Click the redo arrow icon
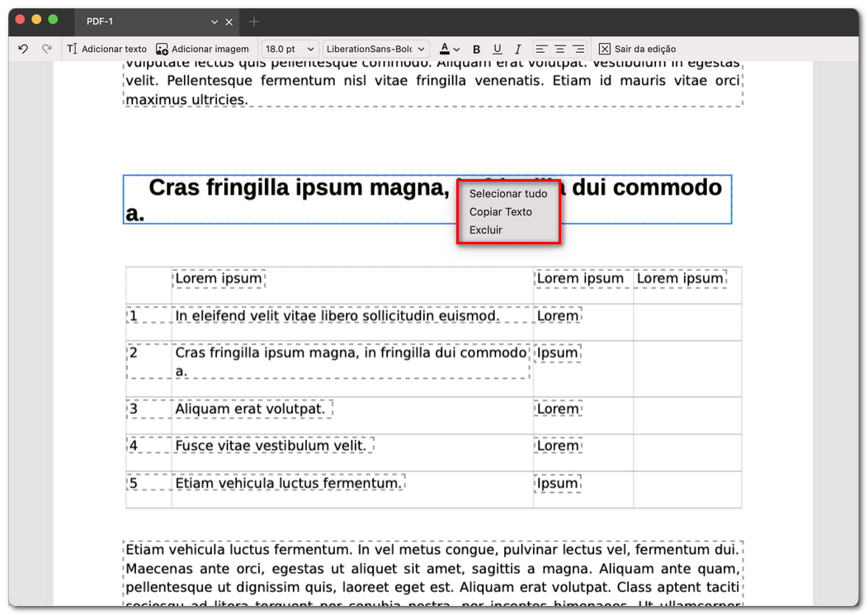Viewport: 868px width, 615px height. click(x=47, y=49)
